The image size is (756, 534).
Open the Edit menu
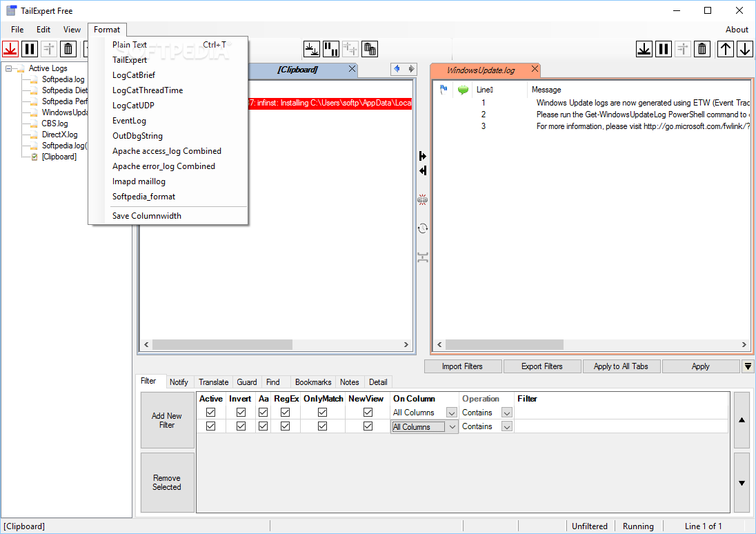[43, 30]
